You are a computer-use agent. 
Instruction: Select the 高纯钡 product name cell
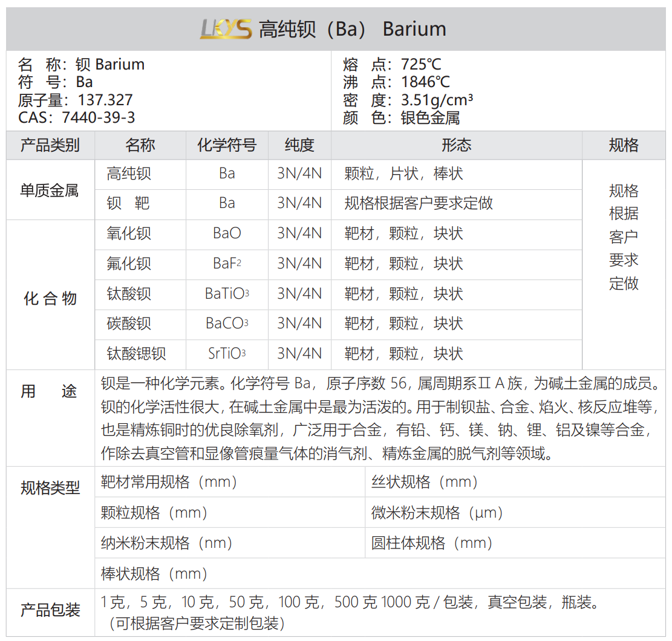[x=129, y=174]
